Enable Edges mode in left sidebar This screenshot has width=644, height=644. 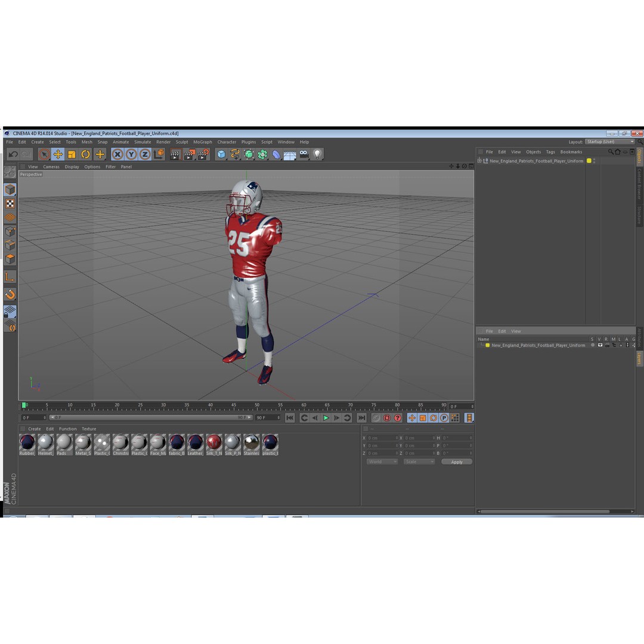pyautogui.click(x=10, y=245)
